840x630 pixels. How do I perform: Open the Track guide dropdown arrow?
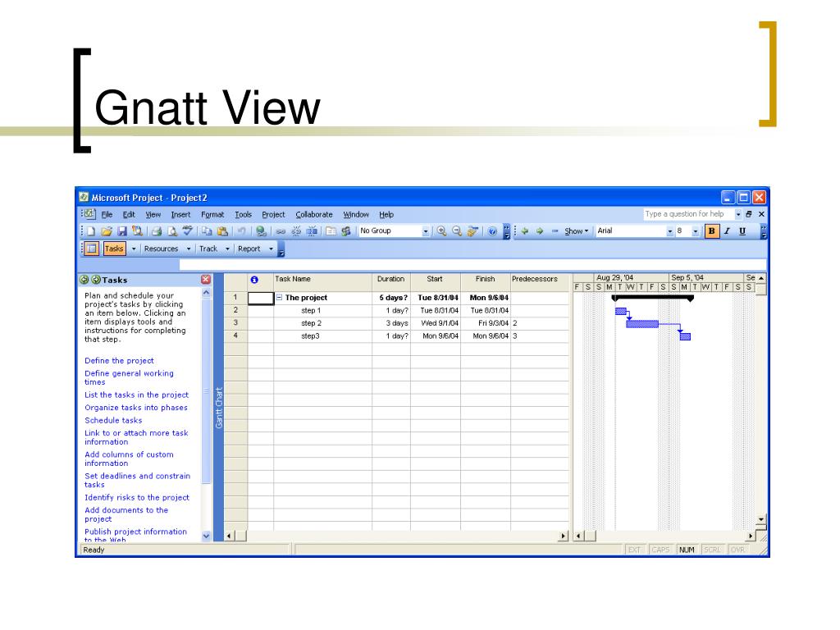coord(227,249)
